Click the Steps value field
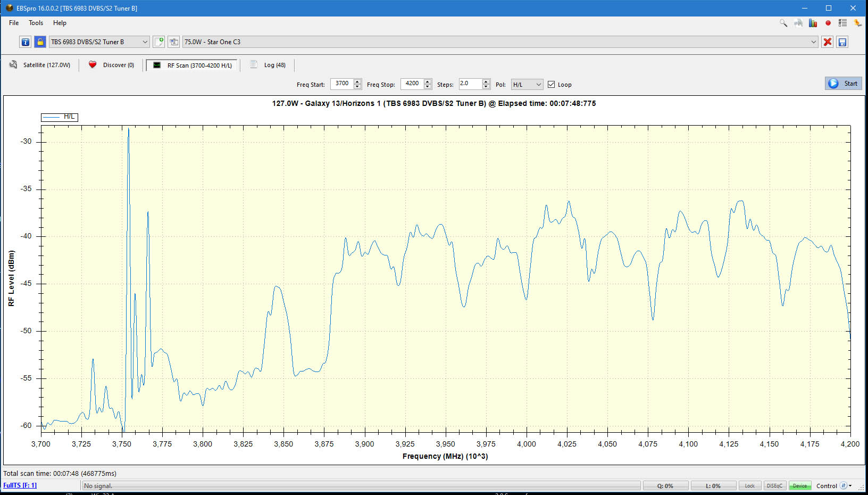The width and height of the screenshot is (868, 495). coord(471,84)
